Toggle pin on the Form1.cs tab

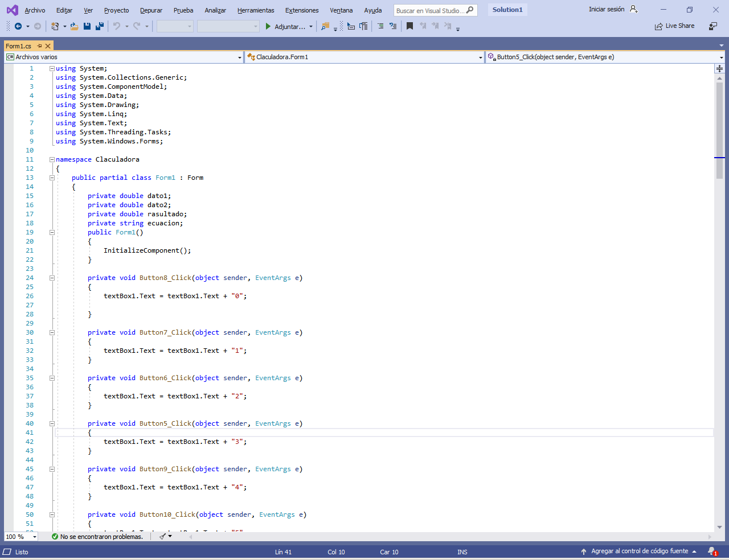click(39, 46)
